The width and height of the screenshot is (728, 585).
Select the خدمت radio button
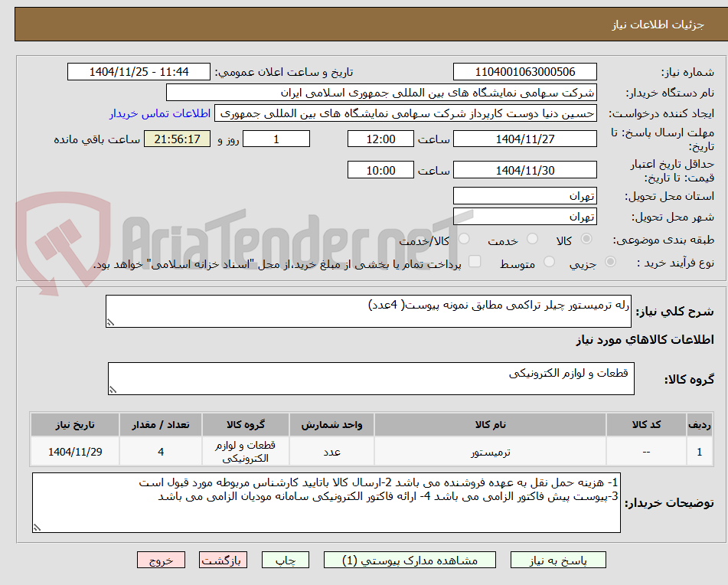click(532, 239)
